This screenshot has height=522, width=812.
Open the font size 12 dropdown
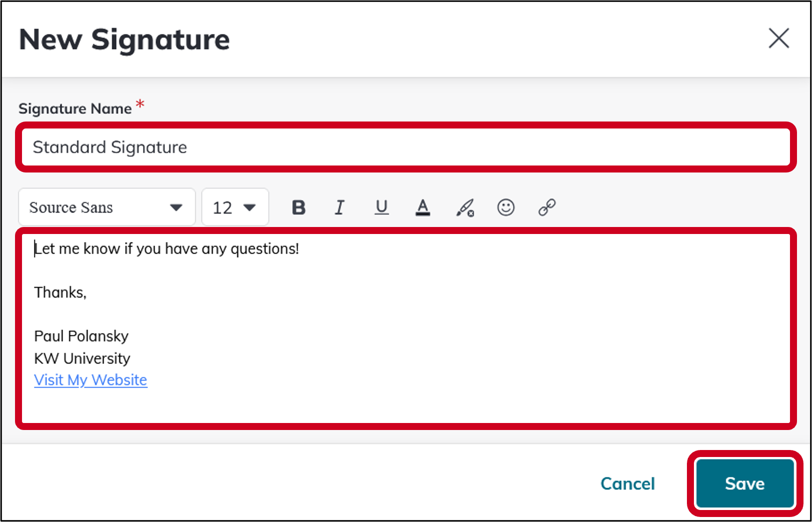[x=234, y=207]
